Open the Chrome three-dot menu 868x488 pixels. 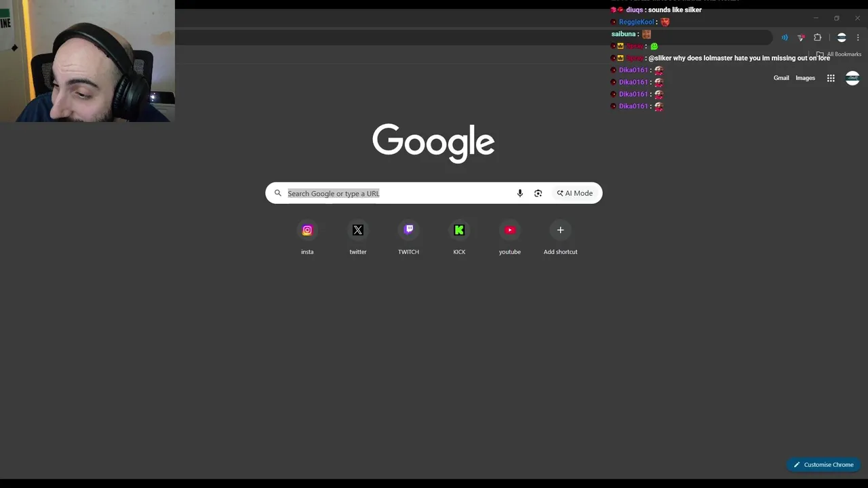pos(858,37)
